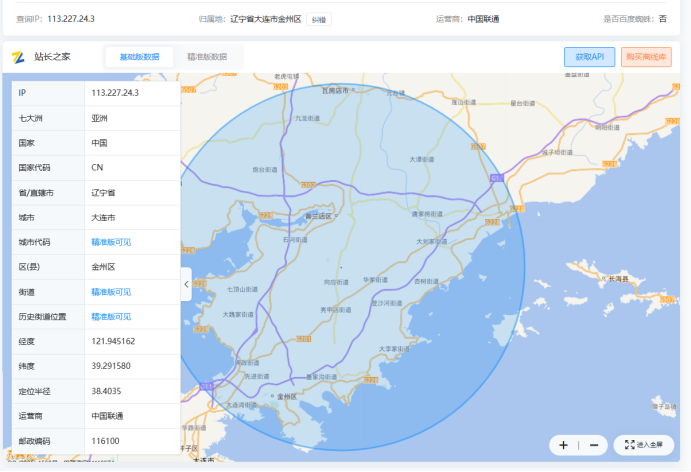
Task: Click the G11 highway marker on map
Action: pos(497,178)
